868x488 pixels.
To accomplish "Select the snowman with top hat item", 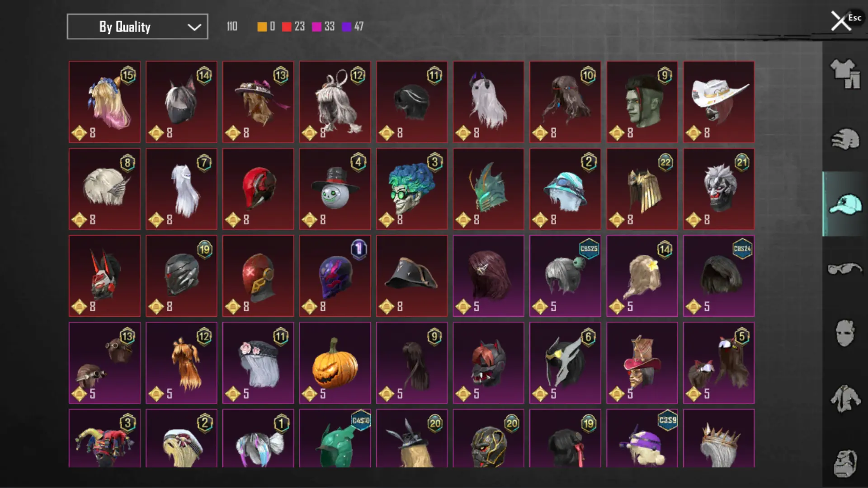I will pos(335,189).
